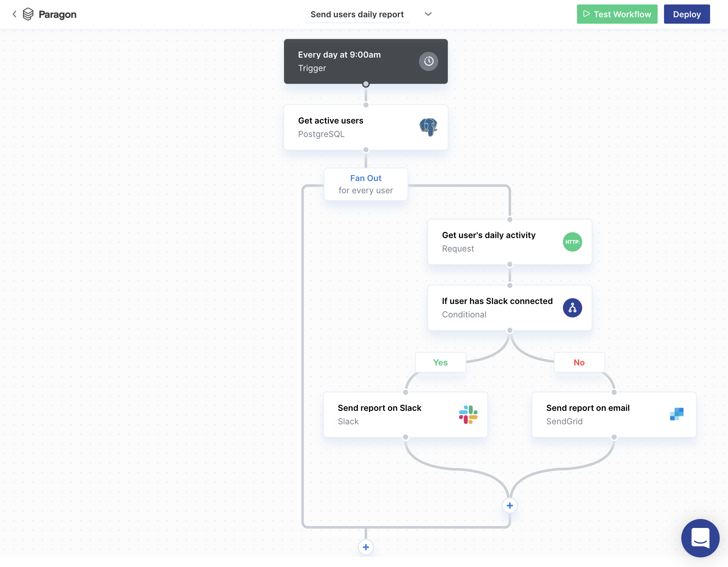The height and width of the screenshot is (567, 728).
Task: Click the SendGrid logo icon
Action: click(676, 414)
